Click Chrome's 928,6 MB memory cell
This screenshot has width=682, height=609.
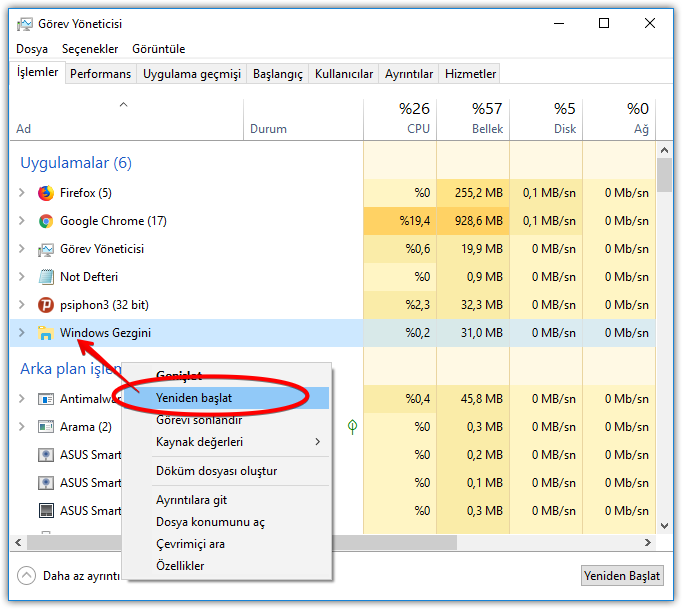473,221
